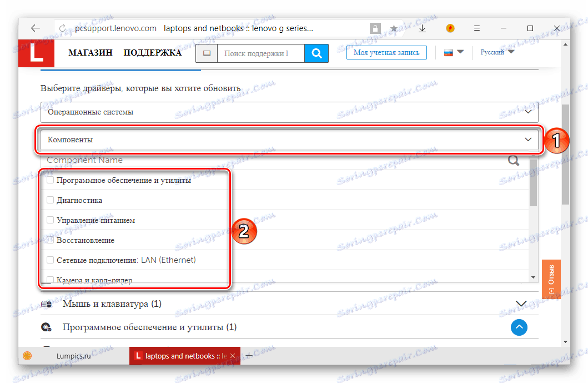Switch to the Lumpics.ru browser tab
This screenshot has width=588, height=383.
click(x=75, y=356)
